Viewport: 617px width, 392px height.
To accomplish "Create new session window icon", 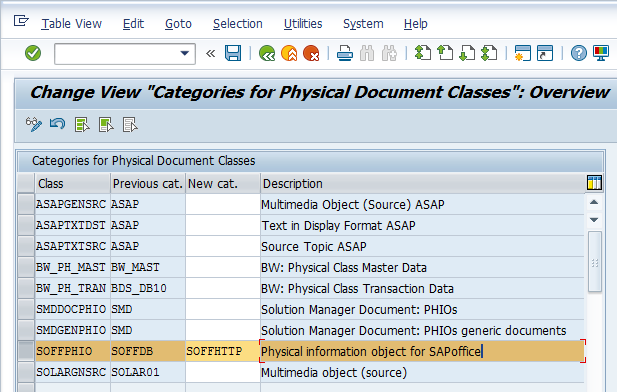I will 523,53.
